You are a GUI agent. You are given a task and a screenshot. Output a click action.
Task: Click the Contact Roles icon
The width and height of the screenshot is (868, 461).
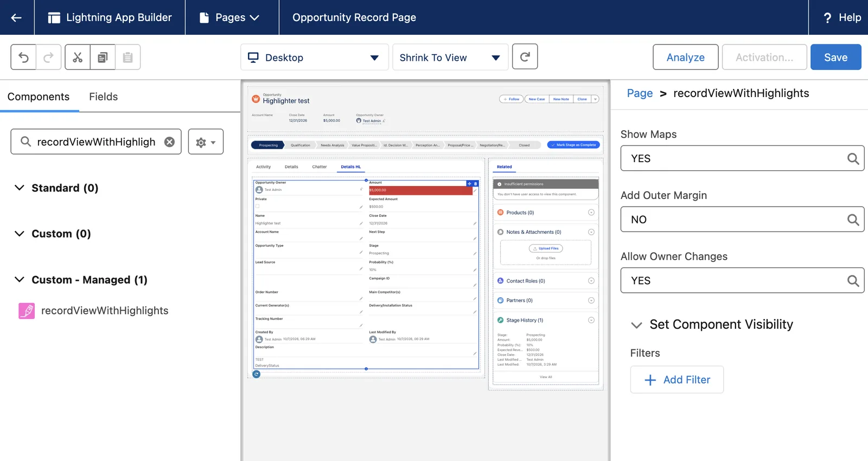[500, 281]
